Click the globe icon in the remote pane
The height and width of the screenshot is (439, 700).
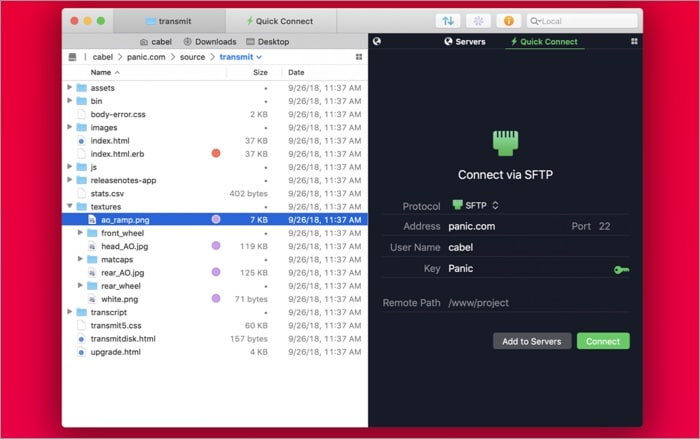(x=377, y=42)
